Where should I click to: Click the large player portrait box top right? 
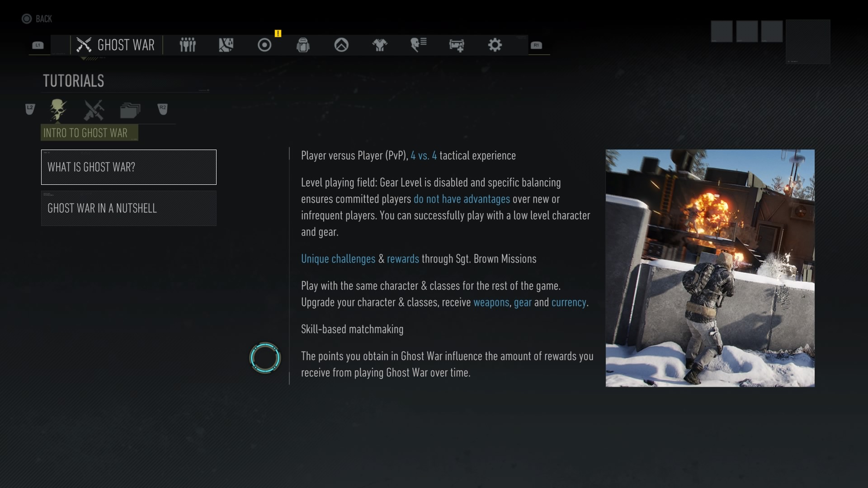click(808, 42)
